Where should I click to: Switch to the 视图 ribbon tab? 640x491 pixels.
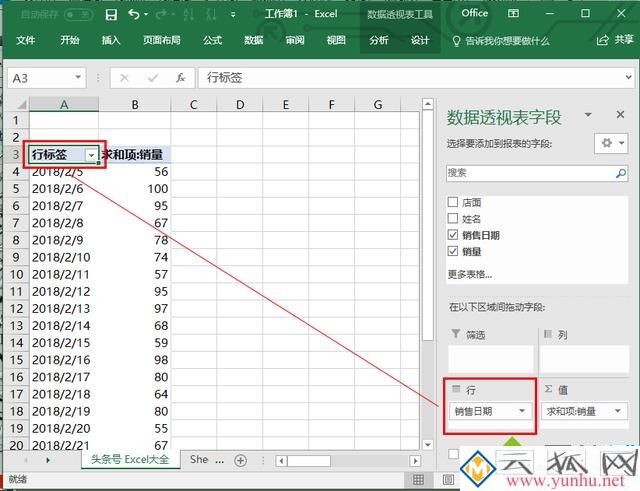(x=336, y=40)
